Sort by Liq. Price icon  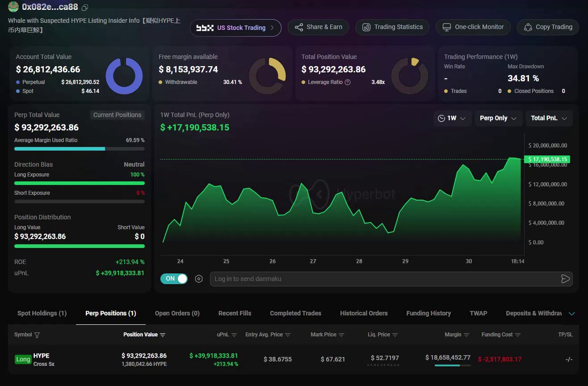[395, 335]
